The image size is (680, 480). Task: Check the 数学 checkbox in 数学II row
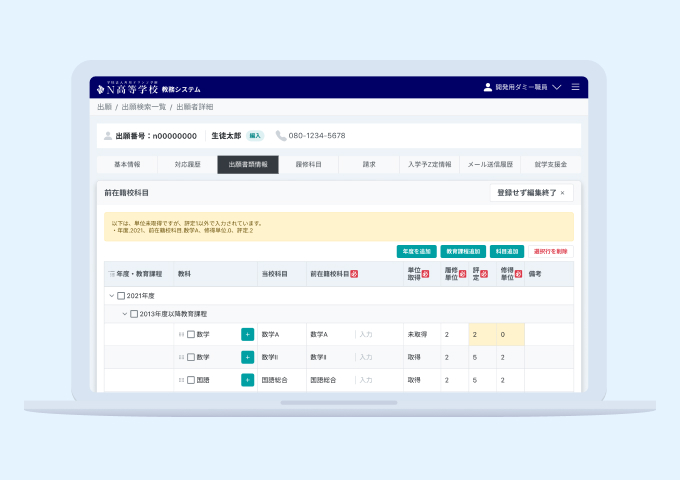click(191, 357)
